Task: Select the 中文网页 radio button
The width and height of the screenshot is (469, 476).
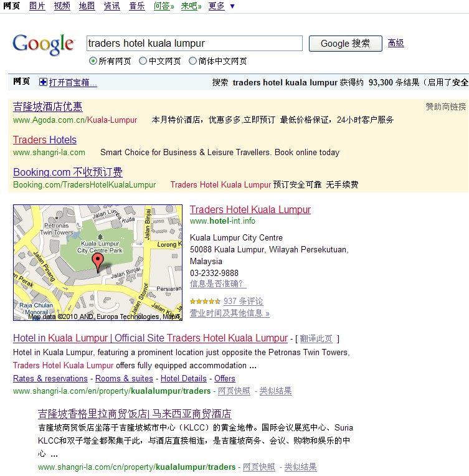Action: tap(143, 61)
